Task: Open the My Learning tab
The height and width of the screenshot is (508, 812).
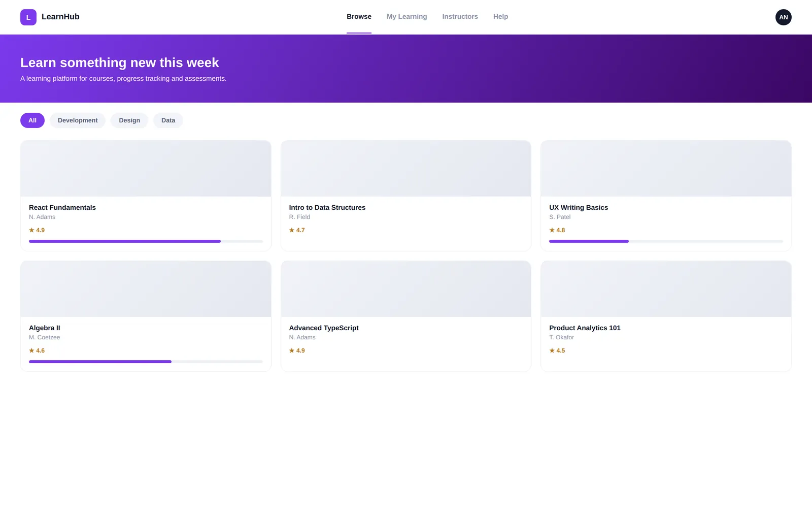Action: coord(407,17)
